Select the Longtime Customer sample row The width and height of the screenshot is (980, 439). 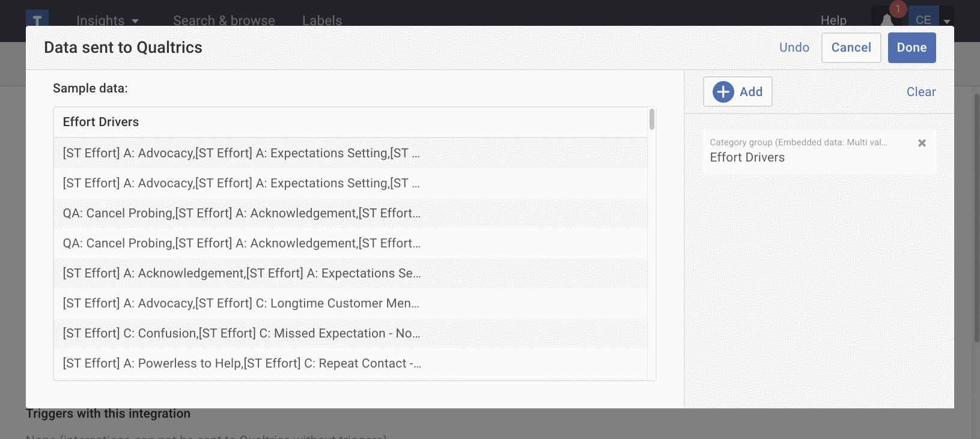pos(241,303)
